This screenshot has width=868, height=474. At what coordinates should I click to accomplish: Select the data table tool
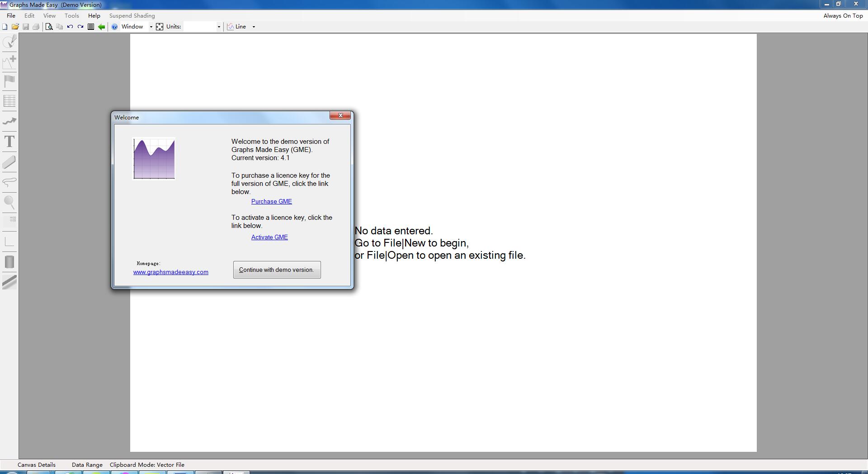(9, 101)
